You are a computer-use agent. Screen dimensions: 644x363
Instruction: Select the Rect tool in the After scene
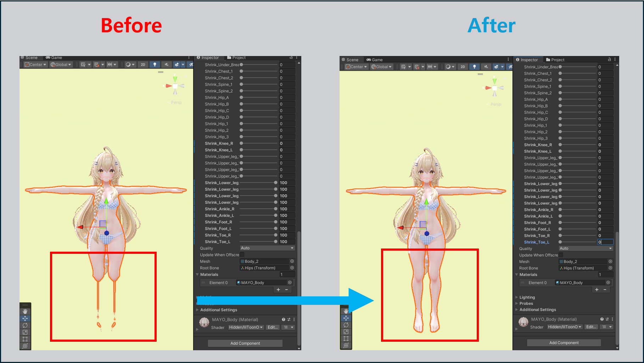click(x=346, y=339)
